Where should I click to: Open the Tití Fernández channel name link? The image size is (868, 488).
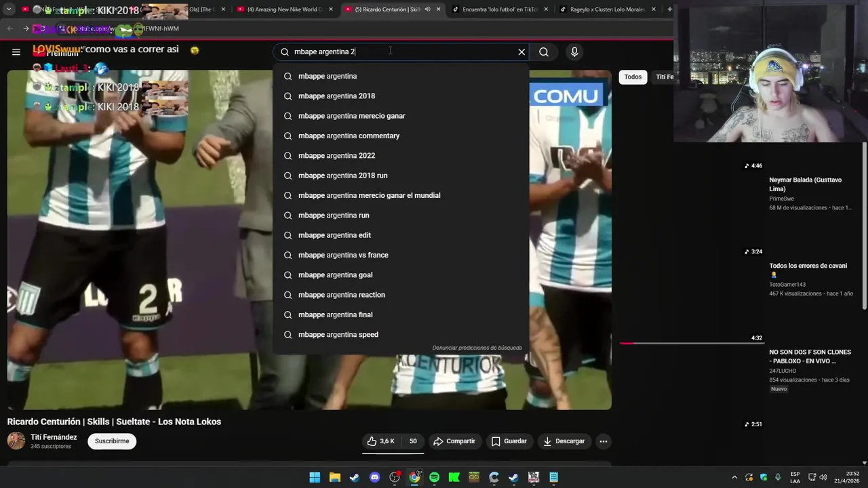pos(54,437)
